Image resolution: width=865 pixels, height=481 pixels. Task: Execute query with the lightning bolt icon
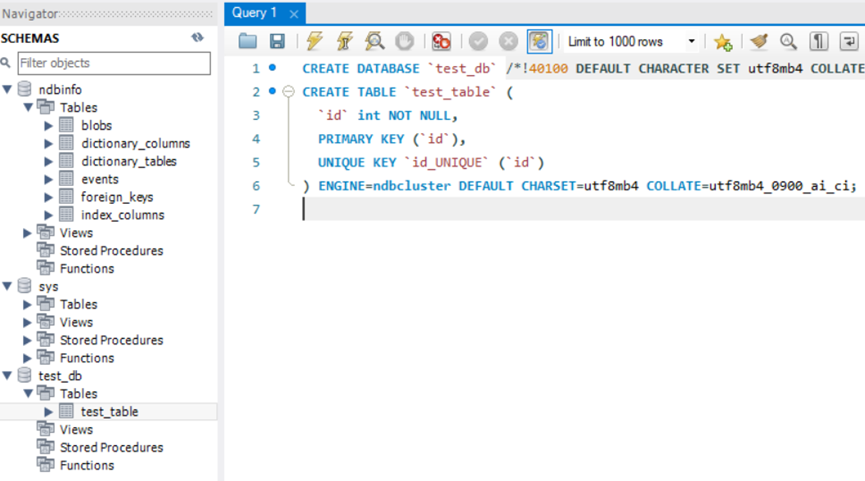(314, 41)
